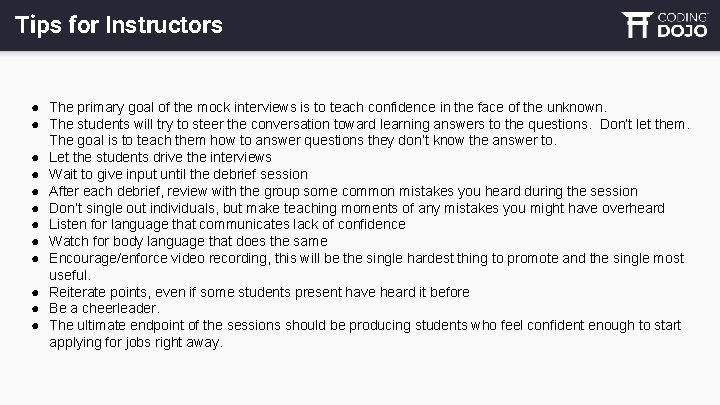Click the sentence 'The goal is to teach them'
This screenshot has width=720, height=405.
click(302, 141)
